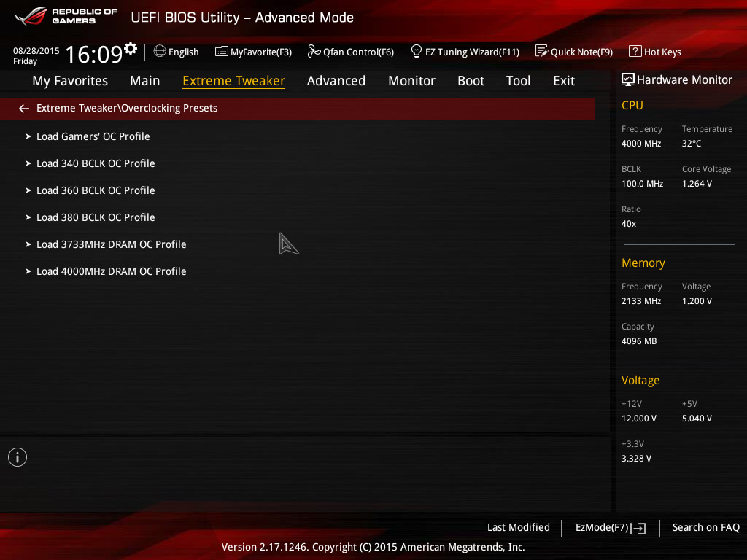Viewport: 747px width, 560px height.
Task: Click the Hot Keys question mark icon
Action: click(x=635, y=51)
